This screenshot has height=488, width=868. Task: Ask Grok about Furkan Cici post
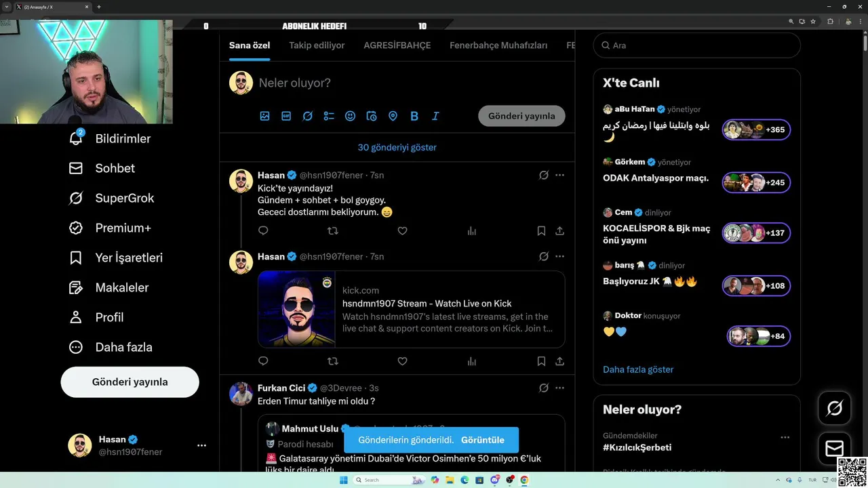[543, 388]
